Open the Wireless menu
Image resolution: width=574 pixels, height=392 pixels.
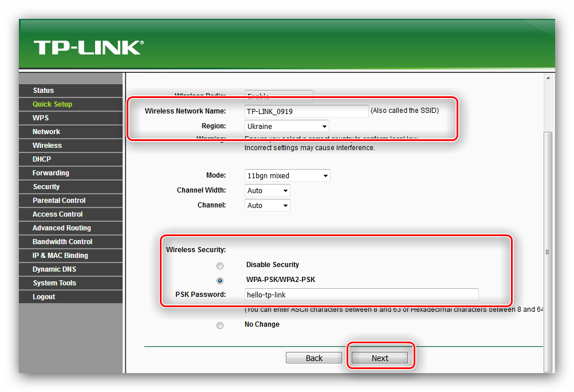coord(70,146)
